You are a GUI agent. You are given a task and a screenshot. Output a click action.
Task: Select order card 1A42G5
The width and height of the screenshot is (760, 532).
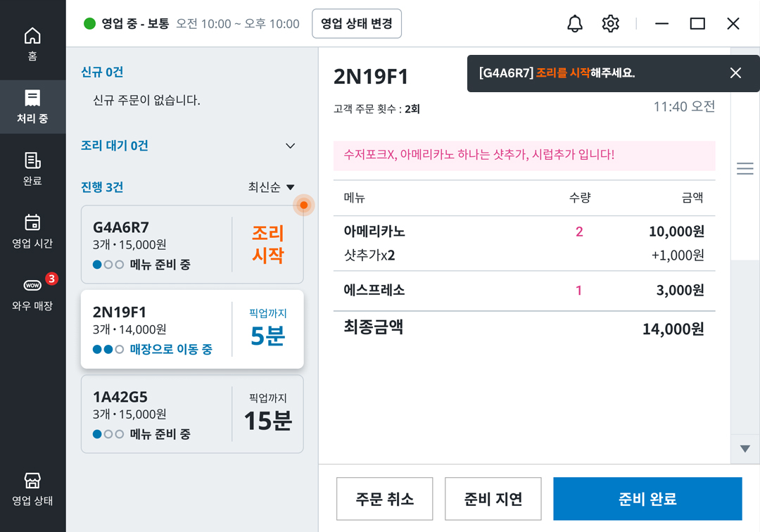point(192,414)
